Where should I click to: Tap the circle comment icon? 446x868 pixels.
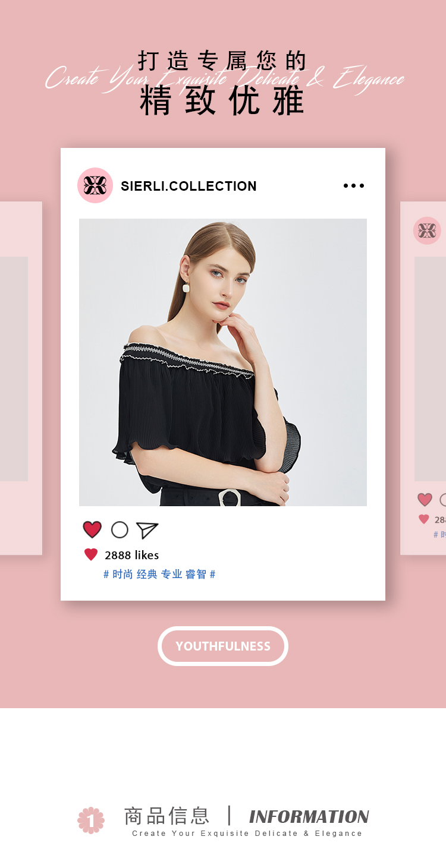(x=120, y=530)
